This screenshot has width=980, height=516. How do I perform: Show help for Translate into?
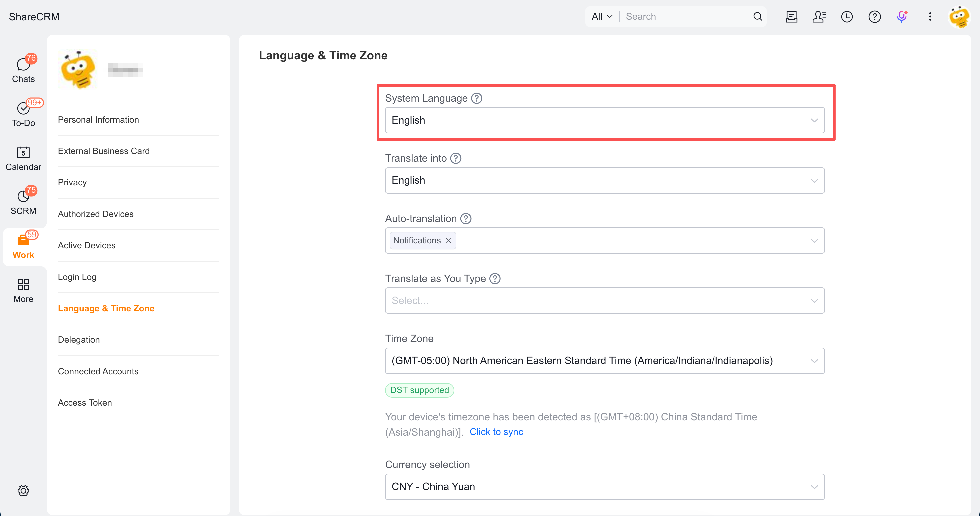click(456, 158)
